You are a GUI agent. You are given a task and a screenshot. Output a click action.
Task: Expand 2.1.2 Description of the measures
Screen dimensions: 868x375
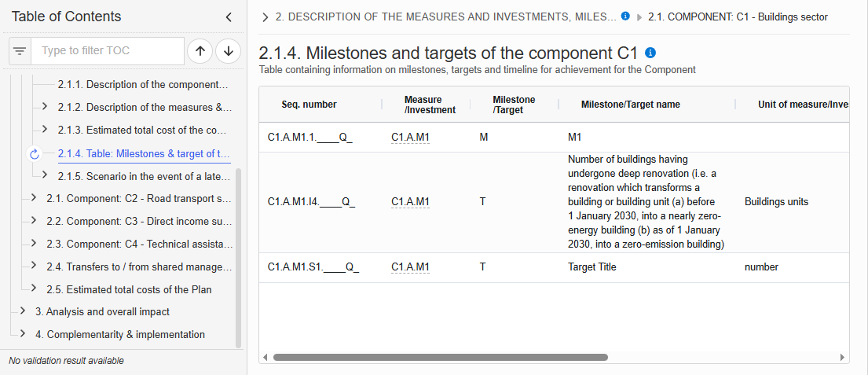[45, 106]
